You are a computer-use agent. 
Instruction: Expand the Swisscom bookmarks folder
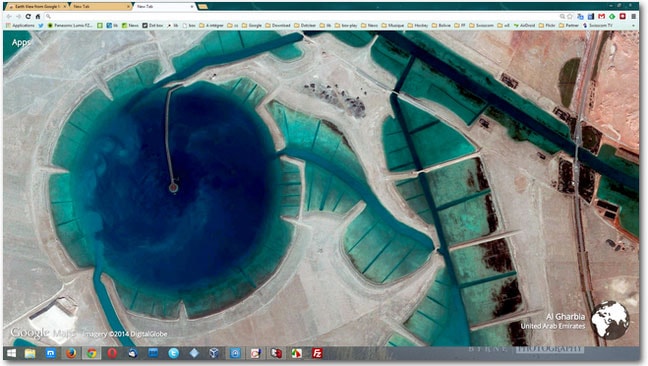[x=481, y=26]
